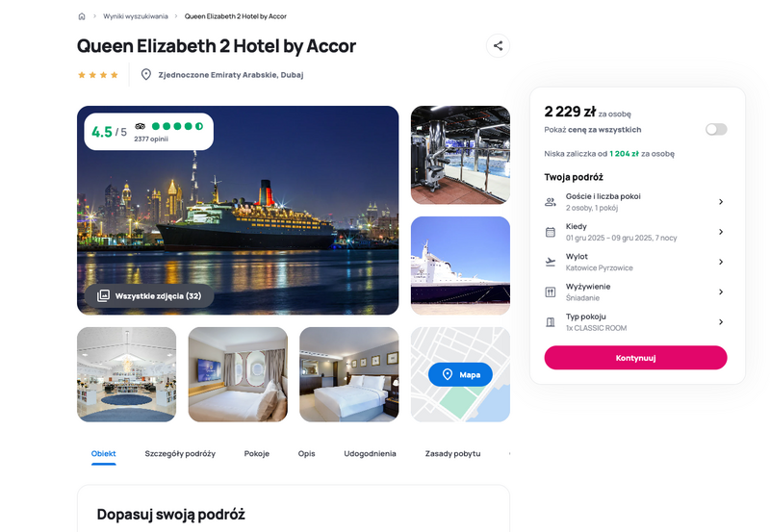Click the airplane icon next to Wylot
This screenshot has width=770, height=532.
pyautogui.click(x=551, y=262)
